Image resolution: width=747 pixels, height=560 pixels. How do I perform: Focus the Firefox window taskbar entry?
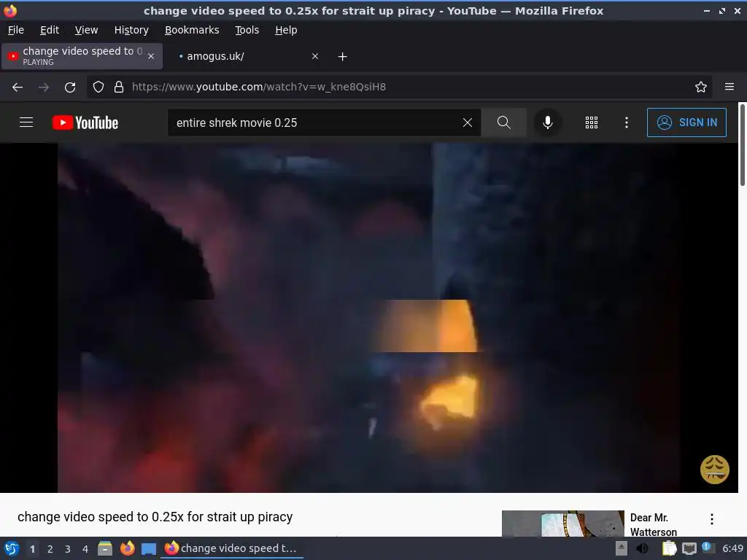[232, 548]
